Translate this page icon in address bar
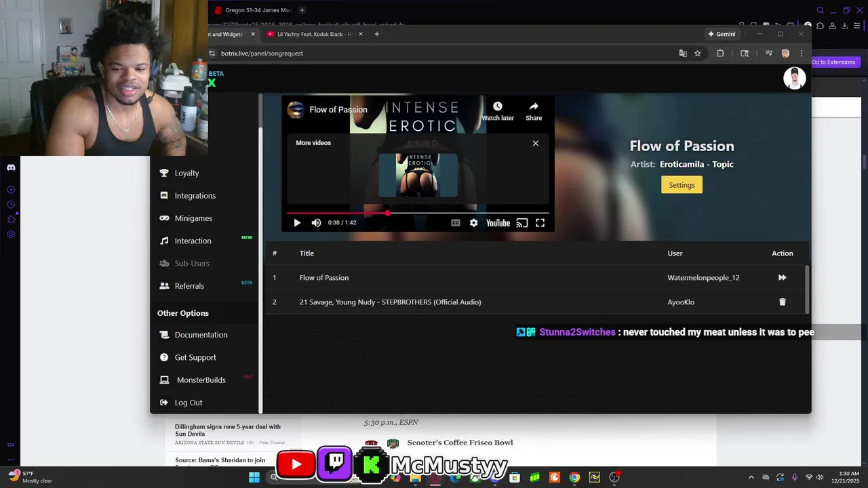This screenshot has height=488, width=868. click(683, 54)
